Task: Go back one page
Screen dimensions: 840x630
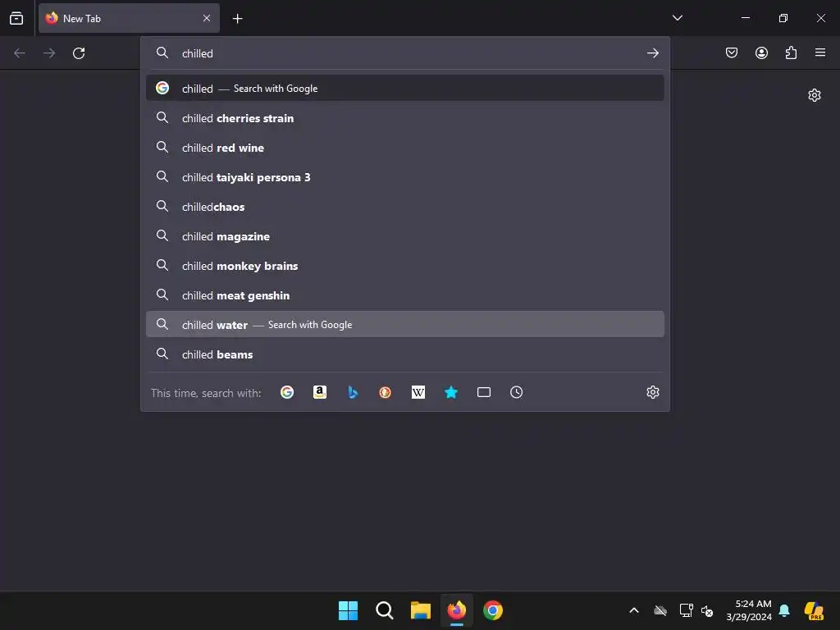Action: (20, 53)
